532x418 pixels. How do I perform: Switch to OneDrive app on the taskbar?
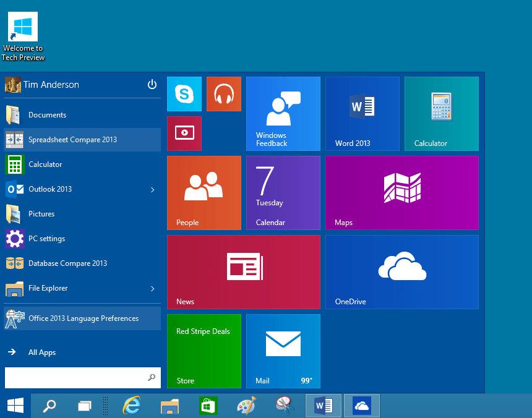point(362,406)
